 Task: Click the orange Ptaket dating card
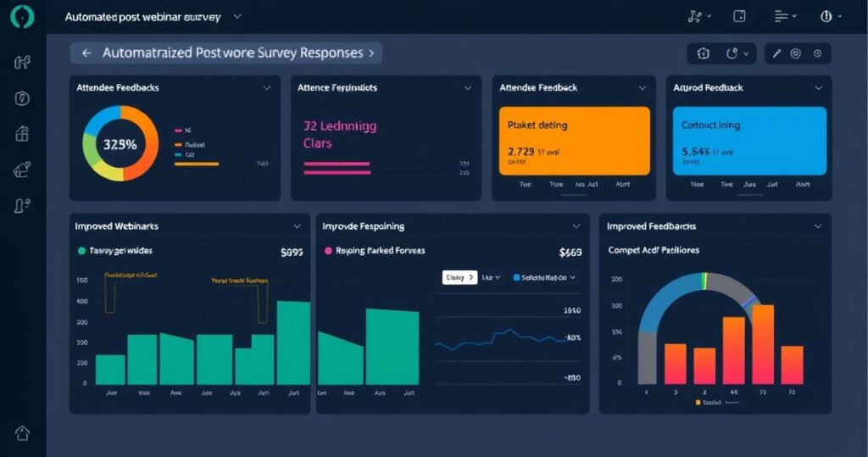click(x=574, y=141)
